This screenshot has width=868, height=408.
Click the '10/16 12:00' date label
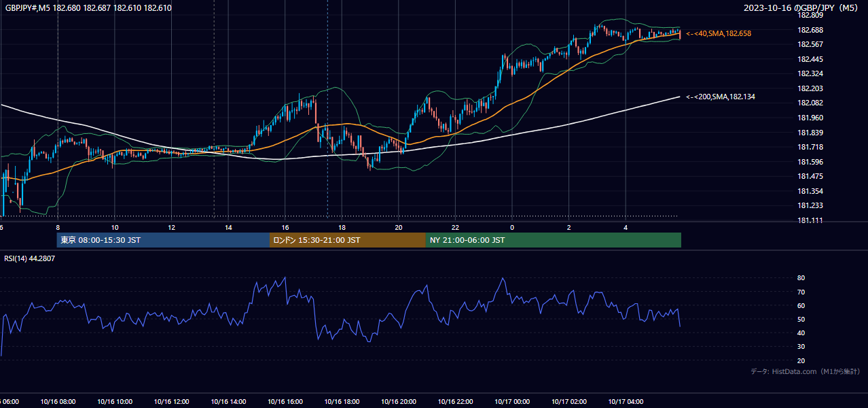[x=171, y=402]
